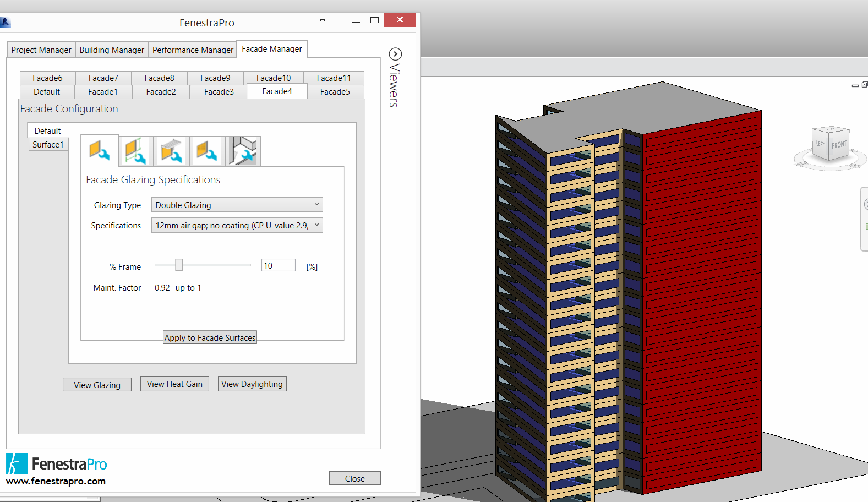This screenshot has height=502, width=868.
Task: Switch to Building Manager tab
Action: coord(112,50)
